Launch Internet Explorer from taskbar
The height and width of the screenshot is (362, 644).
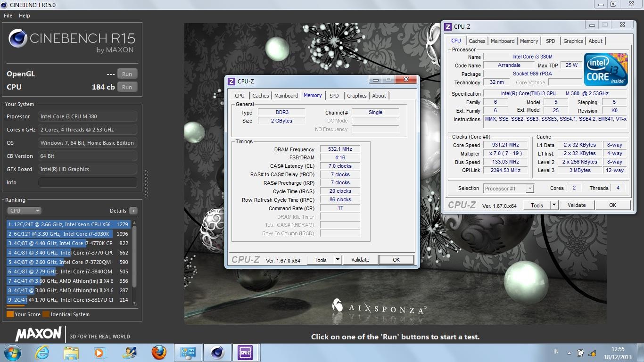tap(41, 353)
